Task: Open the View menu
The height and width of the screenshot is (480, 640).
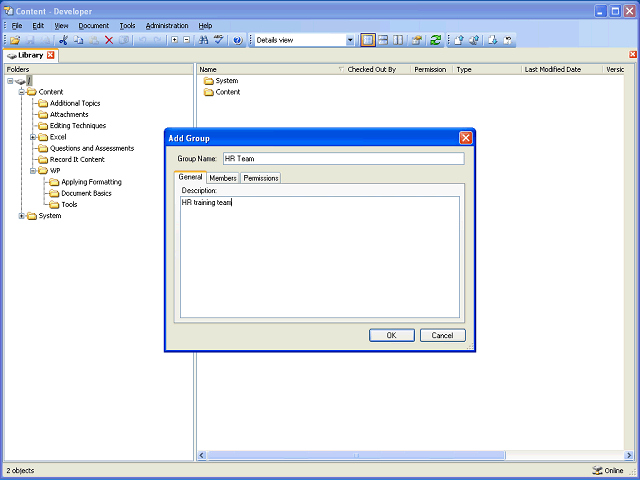Action: 61,26
